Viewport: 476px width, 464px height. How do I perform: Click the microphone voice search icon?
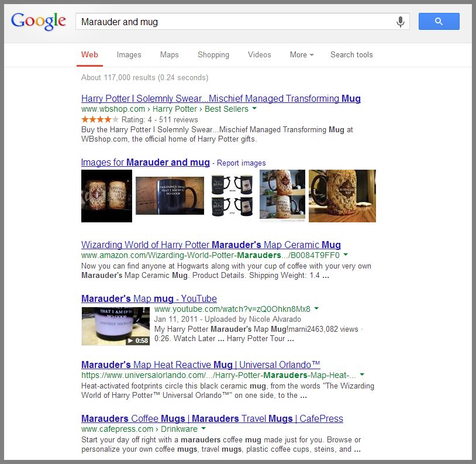(401, 22)
